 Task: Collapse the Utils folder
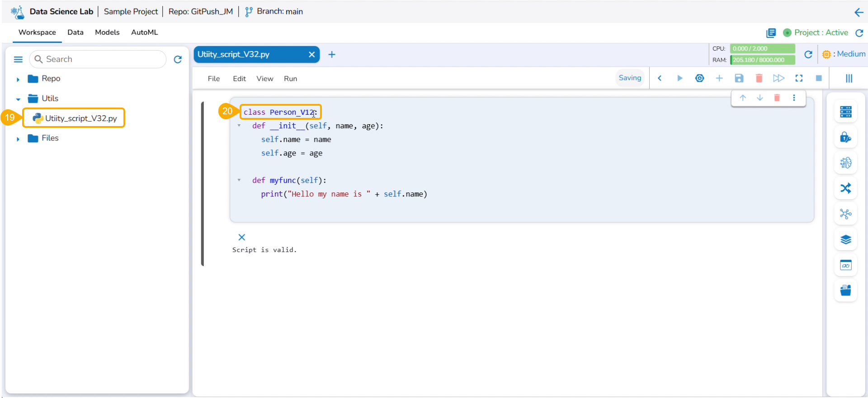tap(18, 99)
